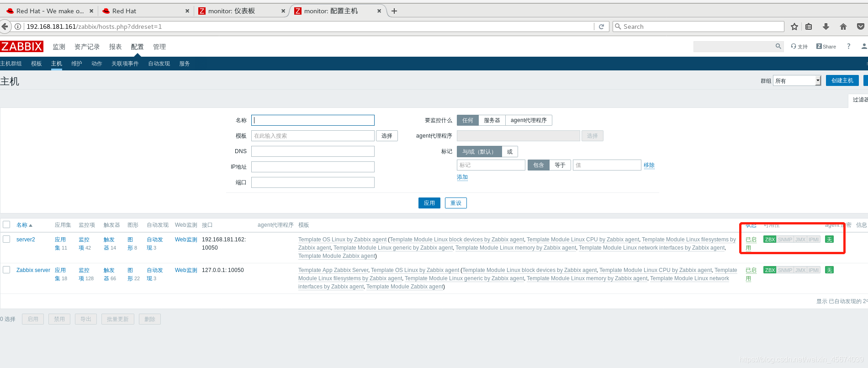Click SNMP availability badge for server2

click(x=785, y=240)
